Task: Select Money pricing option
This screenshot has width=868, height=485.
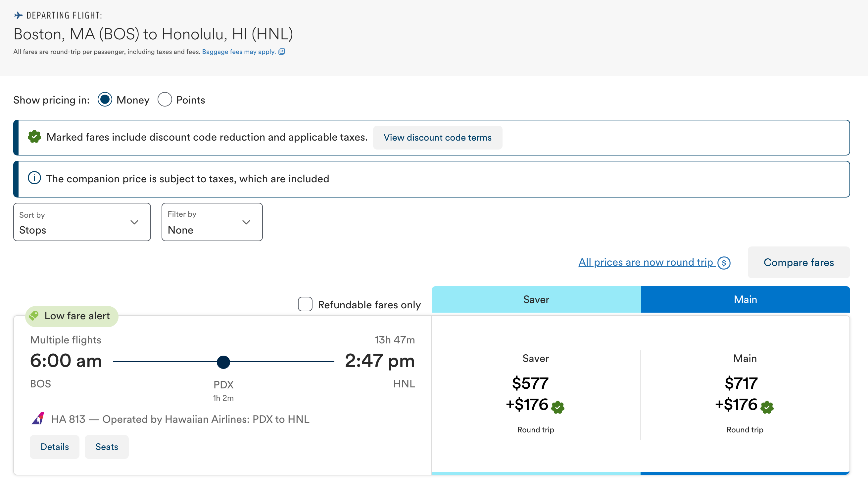Action: 105,100
